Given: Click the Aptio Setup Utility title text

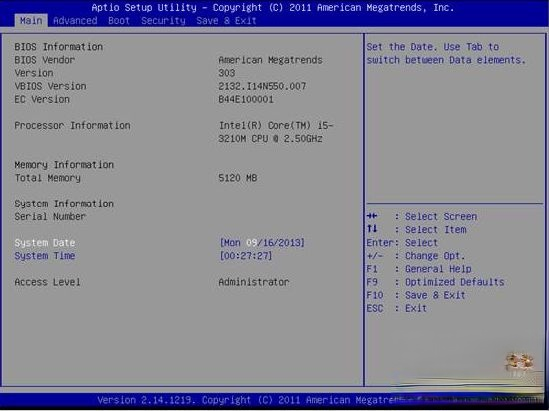Looking at the screenshot, I should click(x=272, y=7).
